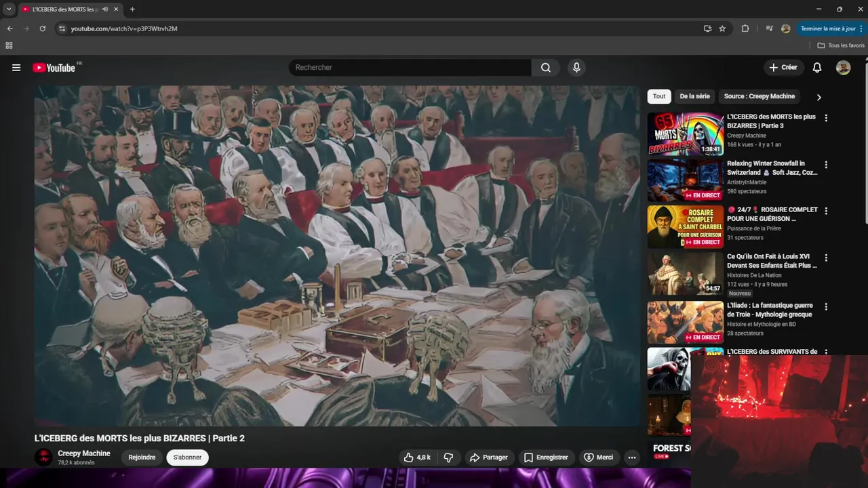Open 'Tous les favoris' bookmarks folder
This screenshot has width=868, height=488.
[x=841, y=45]
